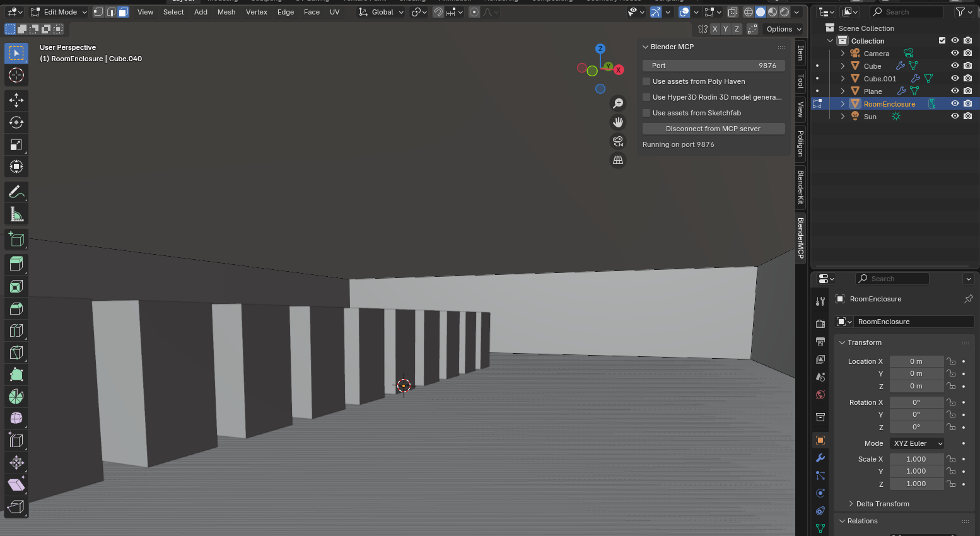This screenshot has height=536, width=980.
Task: Click the Location X value field
Action: (x=916, y=361)
